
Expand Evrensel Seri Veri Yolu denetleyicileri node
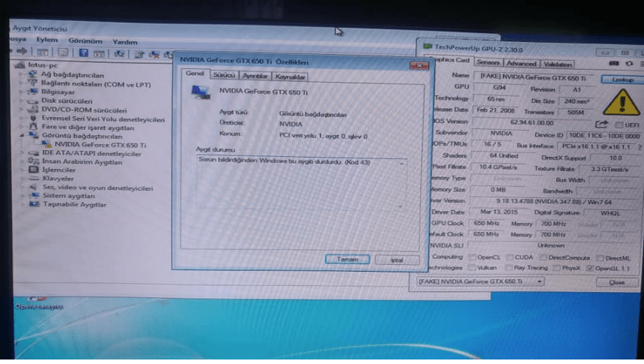[21, 119]
